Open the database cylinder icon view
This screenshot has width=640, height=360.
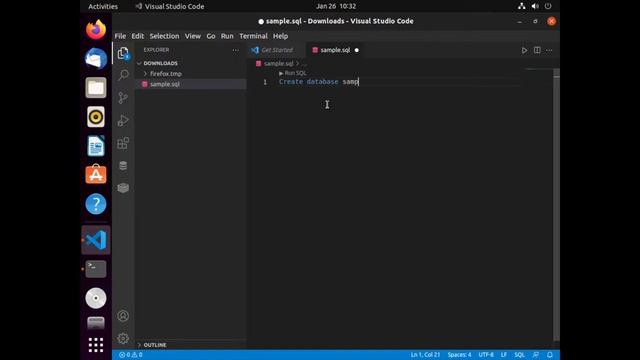coord(123,165)
